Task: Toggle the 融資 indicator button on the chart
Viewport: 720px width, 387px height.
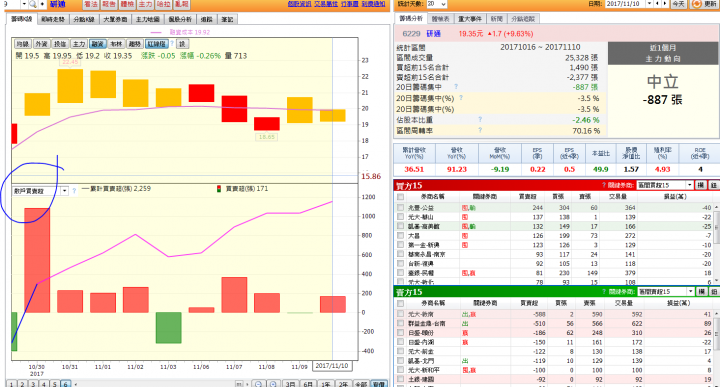Action: coord(97,44)
